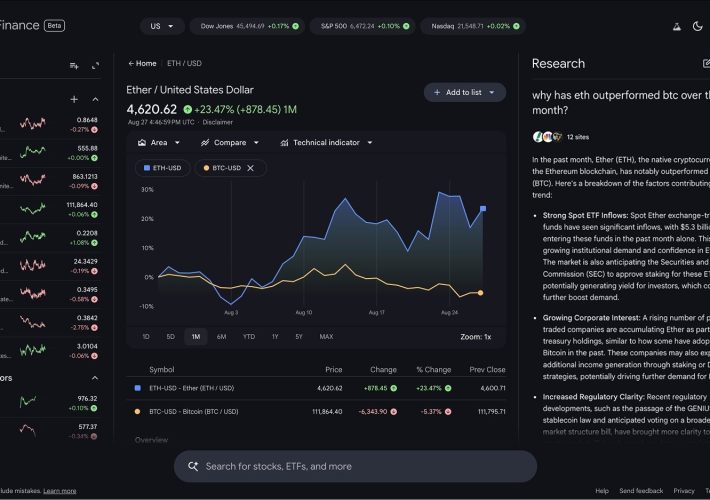
Task: Select the 1Y time range
Action: (275, 337)
